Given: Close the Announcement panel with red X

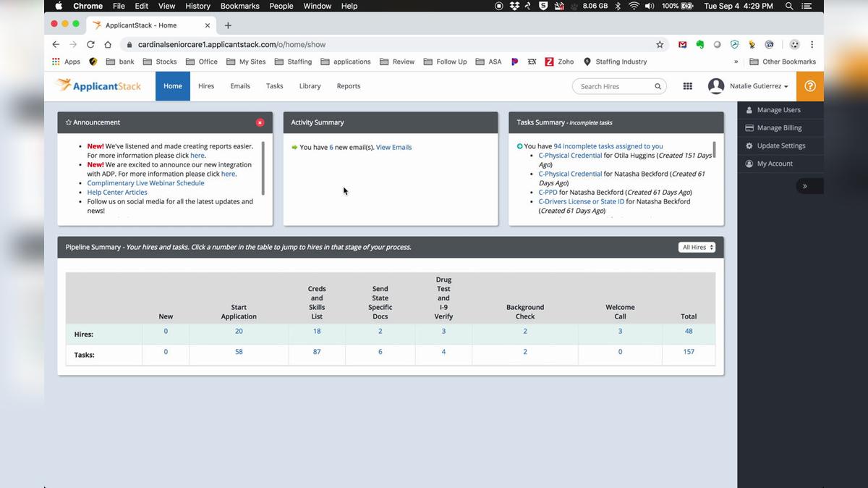Looking at the screenshot, I should (260, 122).
